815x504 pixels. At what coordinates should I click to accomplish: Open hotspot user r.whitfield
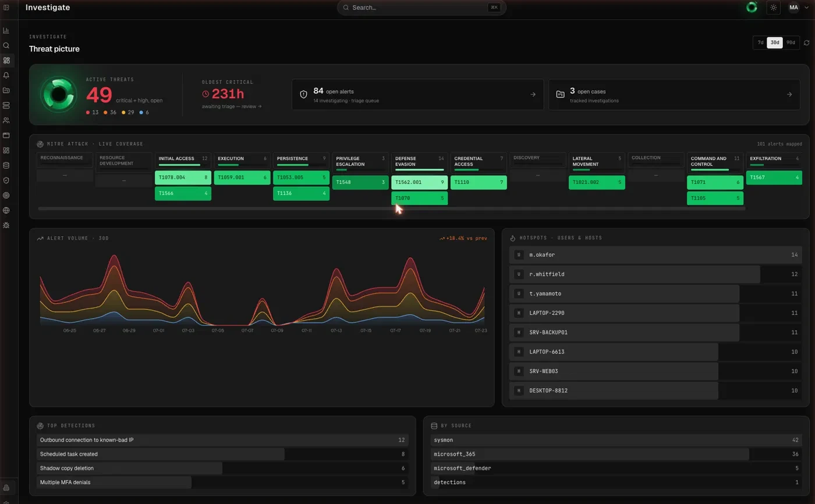point(655,274)
